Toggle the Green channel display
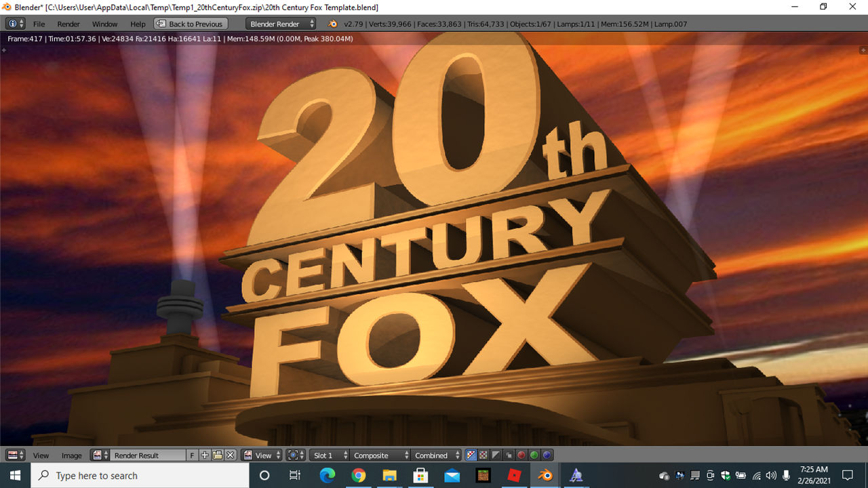 tap(534, 455)
